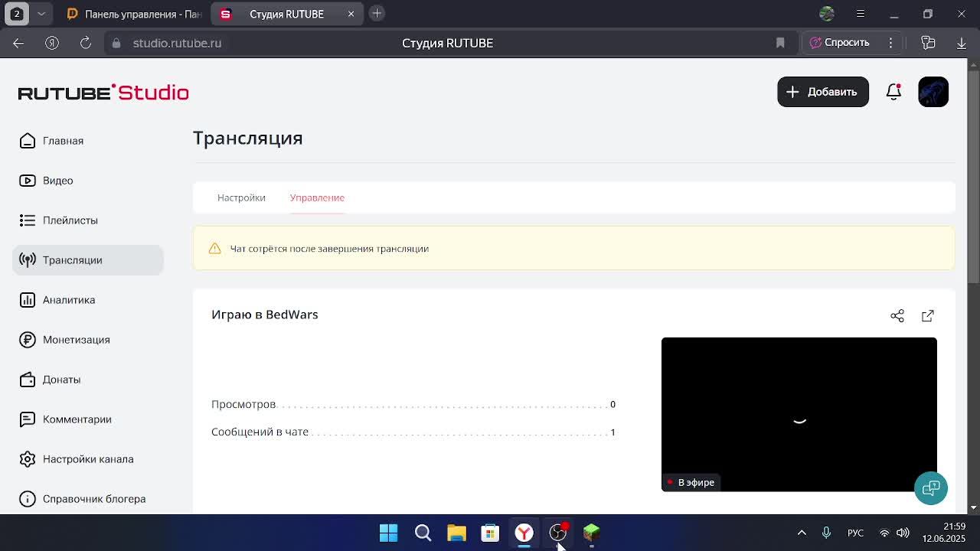Click the microphone tray icon
980x551 pixels.
point(826,533)
